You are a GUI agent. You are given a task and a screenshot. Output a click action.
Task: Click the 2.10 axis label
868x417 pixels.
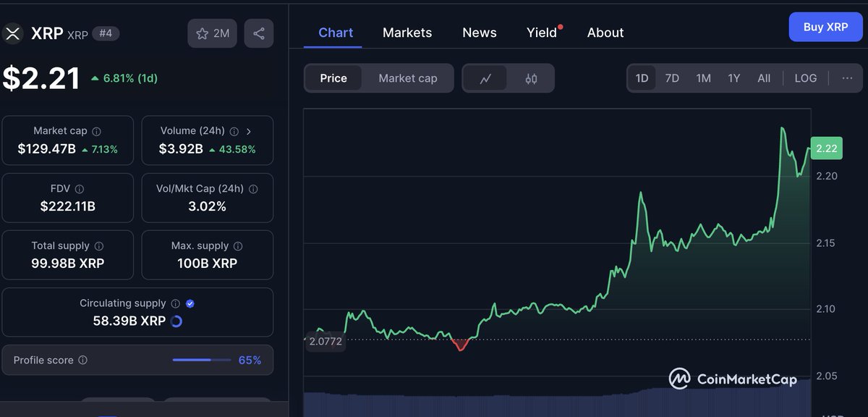click(825, 309)
